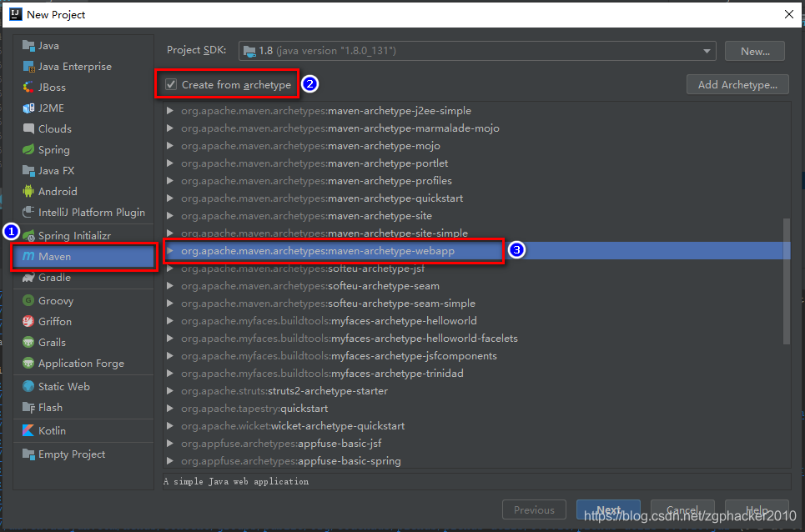Select Empty Project label in list
This screenshot has height=532, width=805.
pos(72,454)
